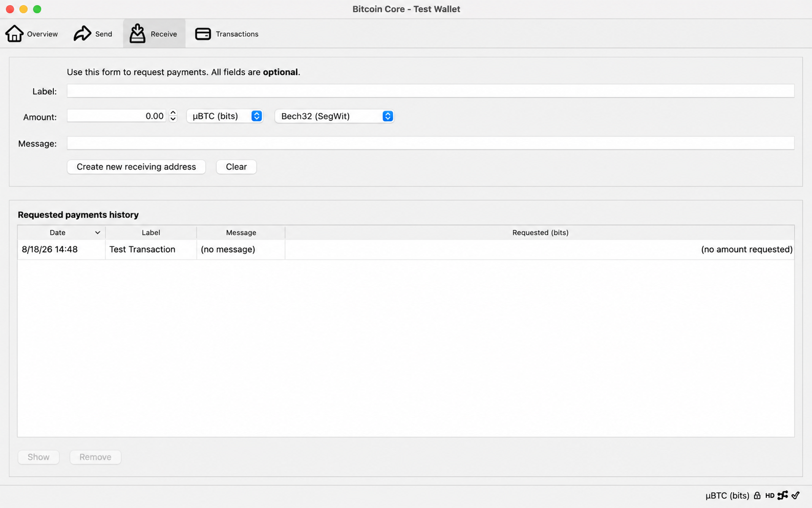The height and width of the screenshot is (508, 812).
Task: Decrease the amount with the down stepper arrow
Action: 173,119
